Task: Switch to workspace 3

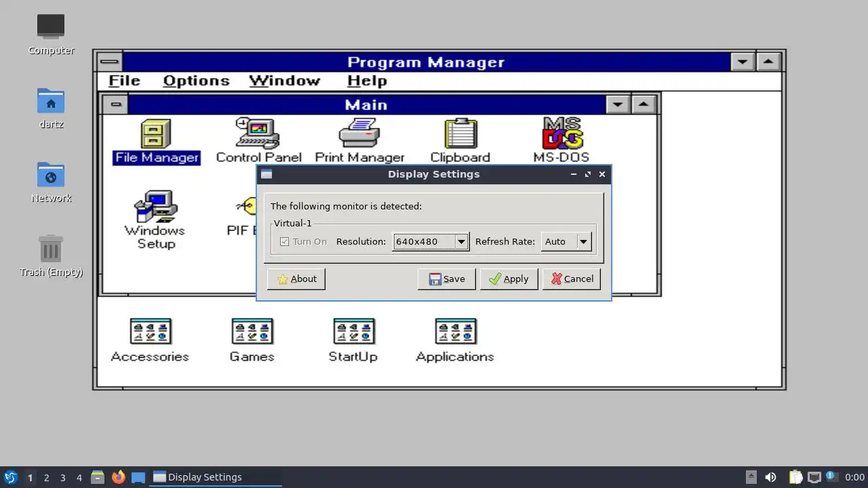Action: pos(62,477)
